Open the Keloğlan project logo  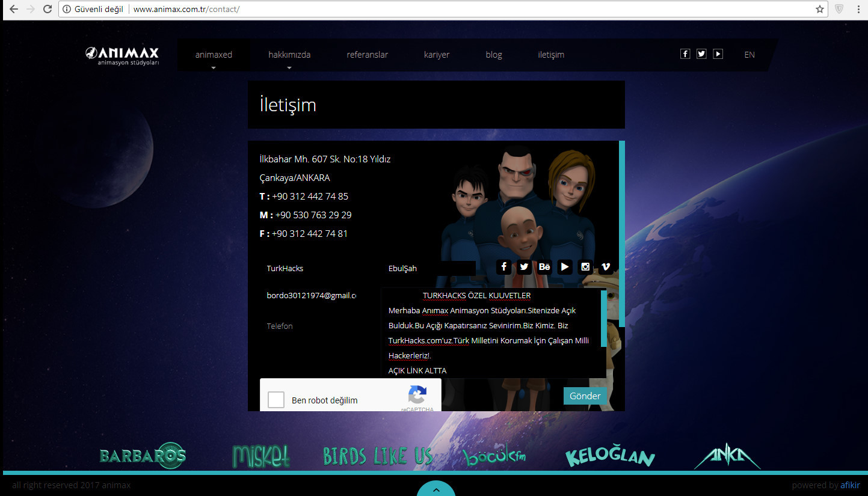pyautogui.click(x=610, y=456)
